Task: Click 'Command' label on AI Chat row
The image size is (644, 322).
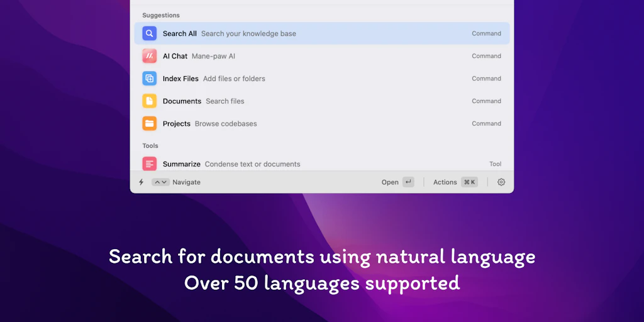Action: [x=486, y=56]
